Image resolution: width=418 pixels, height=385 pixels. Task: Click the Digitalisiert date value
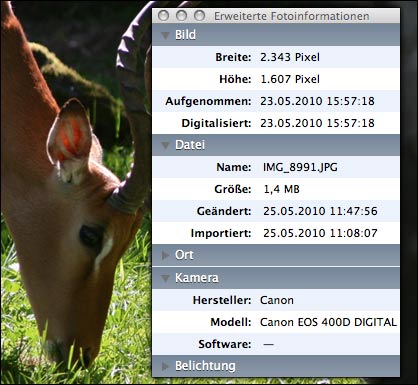click(x=317, y=123)
